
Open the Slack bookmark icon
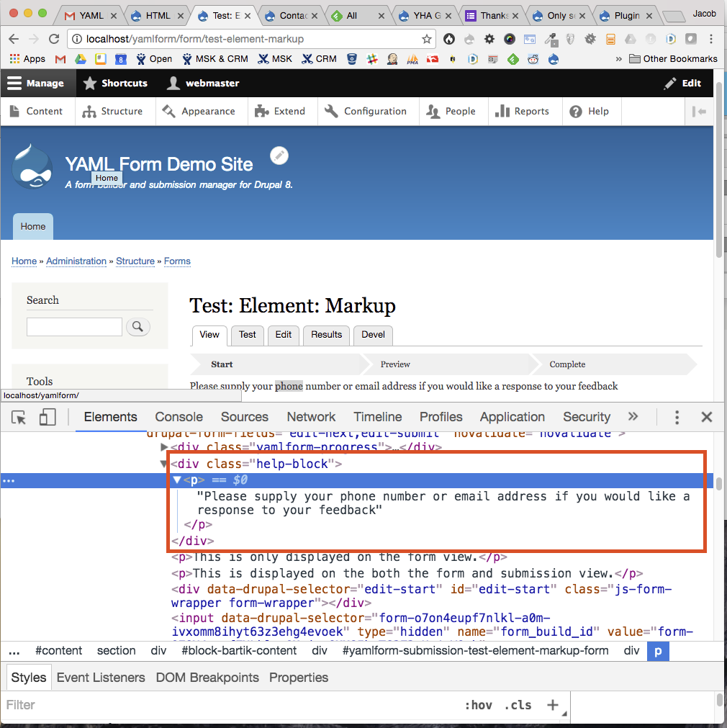372,59
